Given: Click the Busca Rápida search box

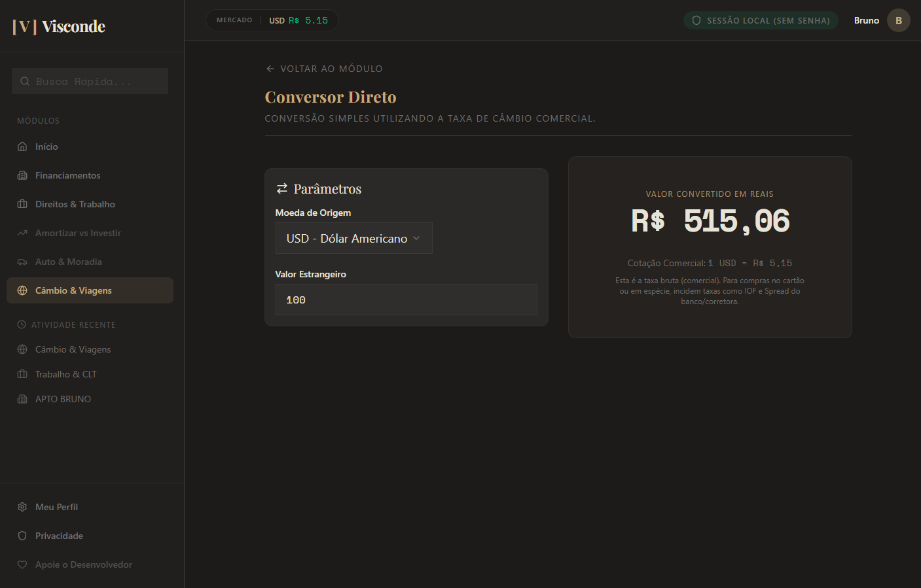Looking at the screenshot, I should coord(90,81).
